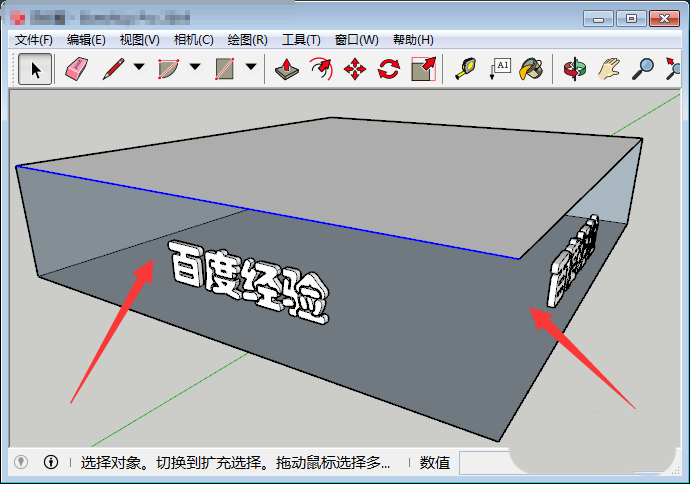Activate the Orbit camera tool
The height and width of the screenshot is (484, 690).
575,69
